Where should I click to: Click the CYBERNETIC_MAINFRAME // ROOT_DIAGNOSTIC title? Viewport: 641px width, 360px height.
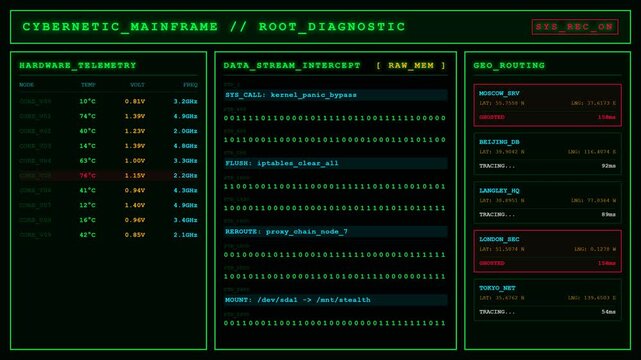pos(214,27)
